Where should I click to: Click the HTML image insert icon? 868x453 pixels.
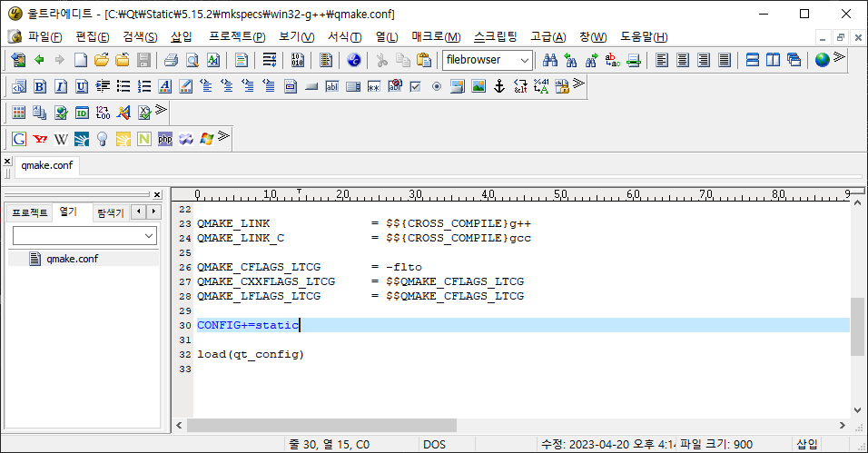478,86
